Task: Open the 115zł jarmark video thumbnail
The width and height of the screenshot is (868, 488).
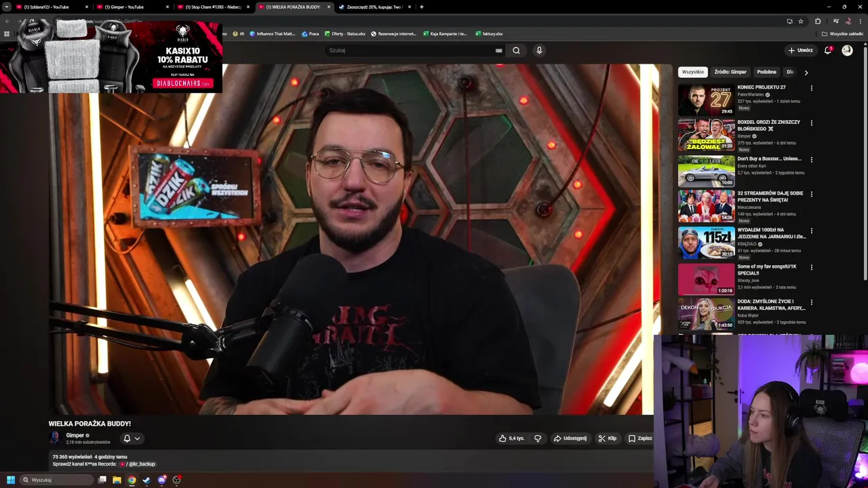Action: click(x=707, y=243)
